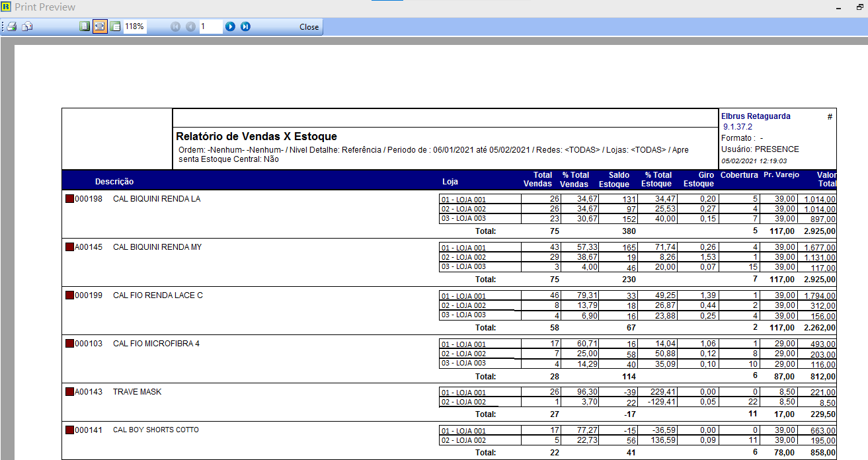Viewport: 868px width, 460px height.
Task: Click the Saldo Estoque column header
Action: click(x=613, y=179)
